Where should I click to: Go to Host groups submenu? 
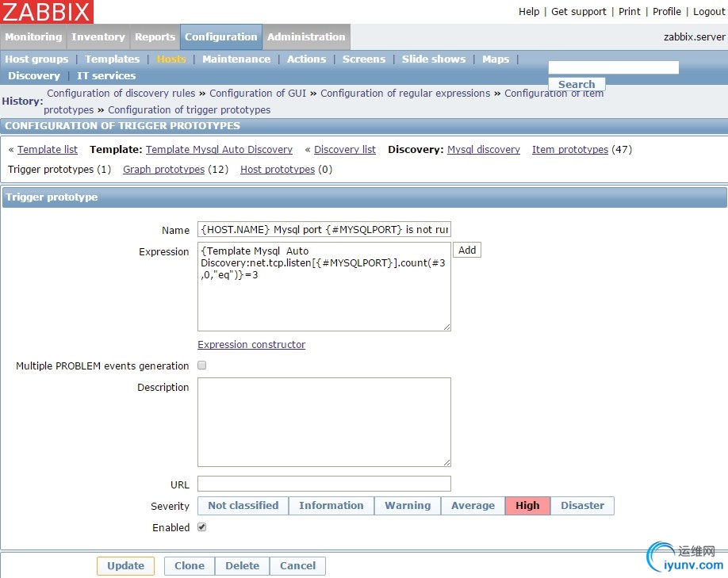point(36,59)
